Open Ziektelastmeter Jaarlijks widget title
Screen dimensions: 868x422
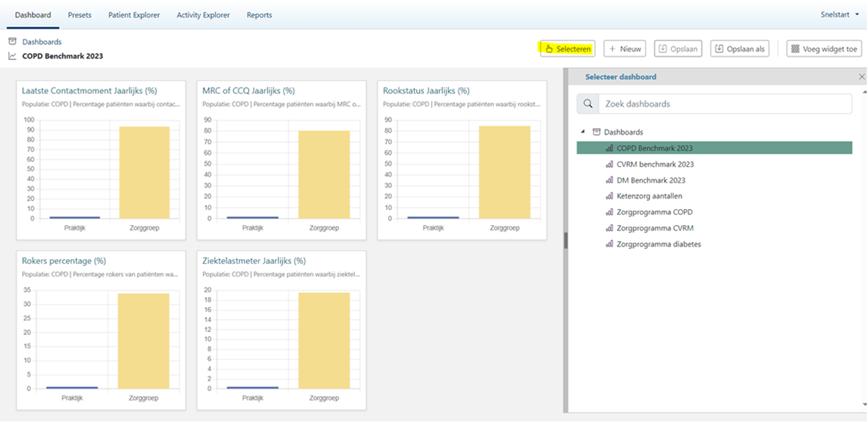pyautogui.click(x=254, y=261)
